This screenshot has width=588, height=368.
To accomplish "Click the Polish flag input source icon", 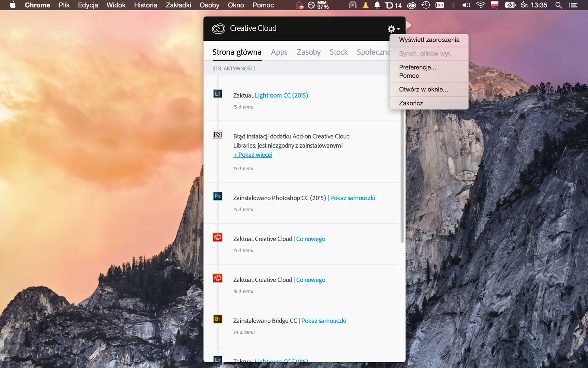I will point(494,5).
